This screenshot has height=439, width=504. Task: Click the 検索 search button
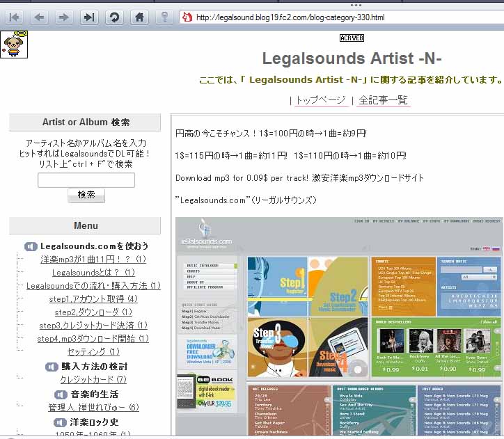(x=86, y=195)
